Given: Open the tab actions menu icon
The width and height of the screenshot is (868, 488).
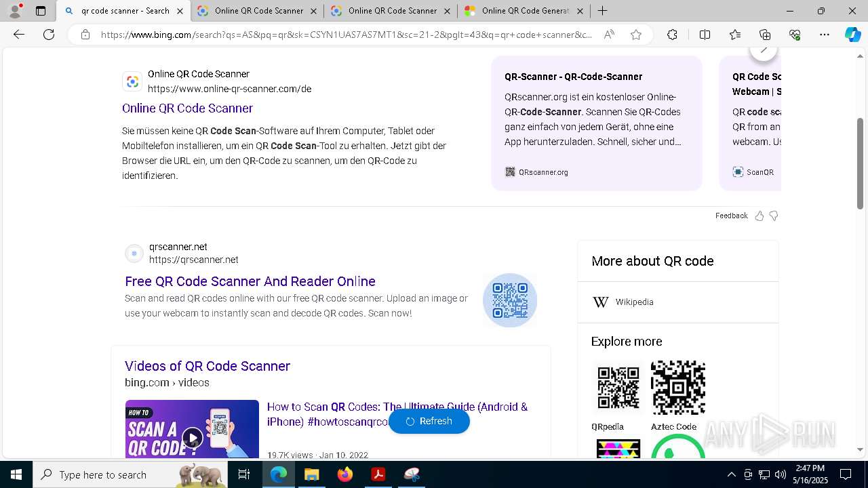Looking at the screenshot, I should coord(41,11).
